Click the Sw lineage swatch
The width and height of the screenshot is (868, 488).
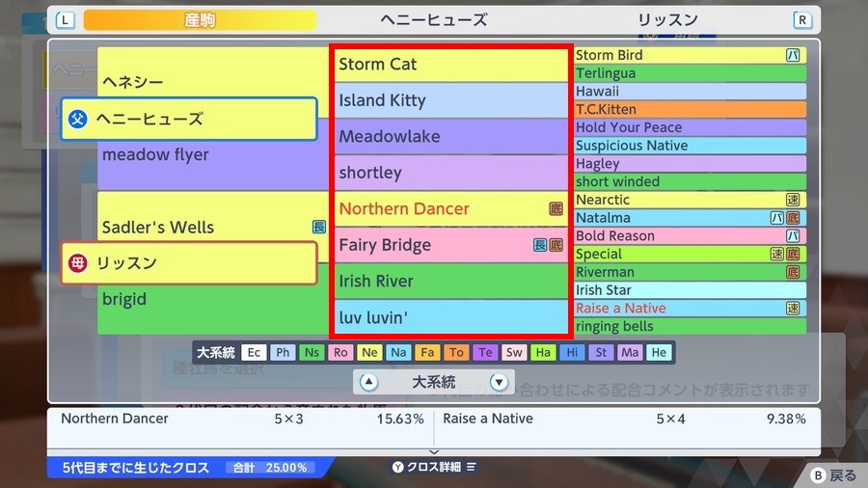coord(514,352)
